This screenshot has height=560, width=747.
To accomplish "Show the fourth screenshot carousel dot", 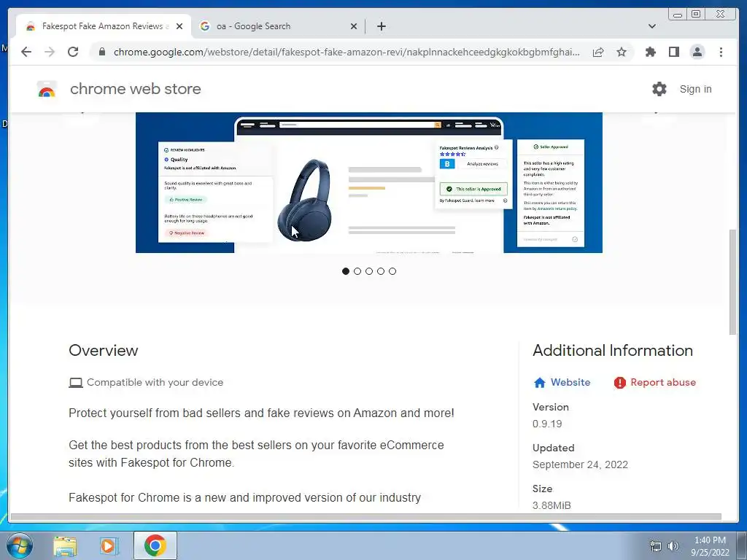I will (381, 271).
